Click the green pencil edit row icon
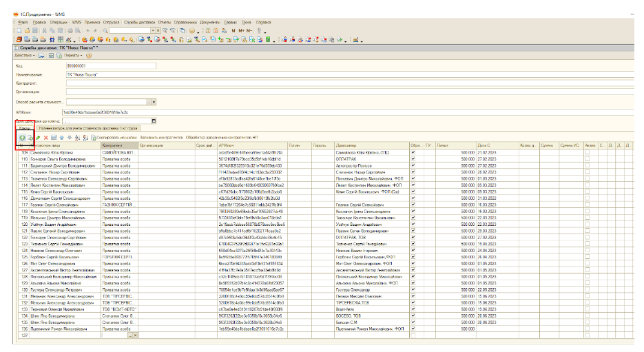 pos(38,138)
